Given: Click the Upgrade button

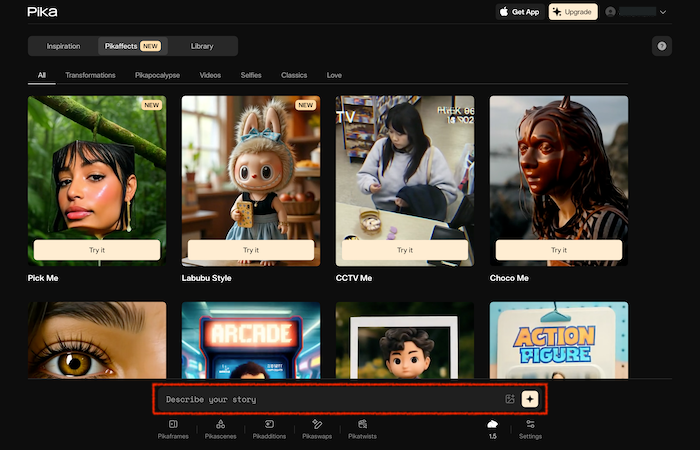Looking at the screenshot, I should click(573, 12).
